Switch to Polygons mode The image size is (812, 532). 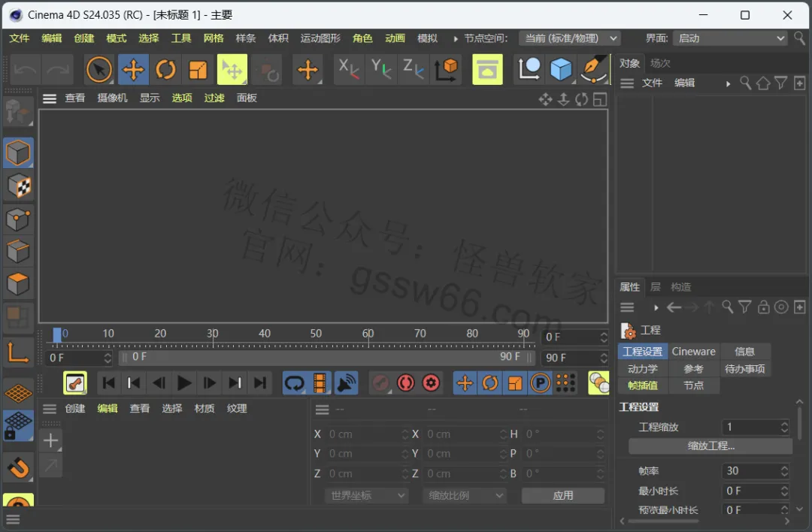click(x=18, y=284)
